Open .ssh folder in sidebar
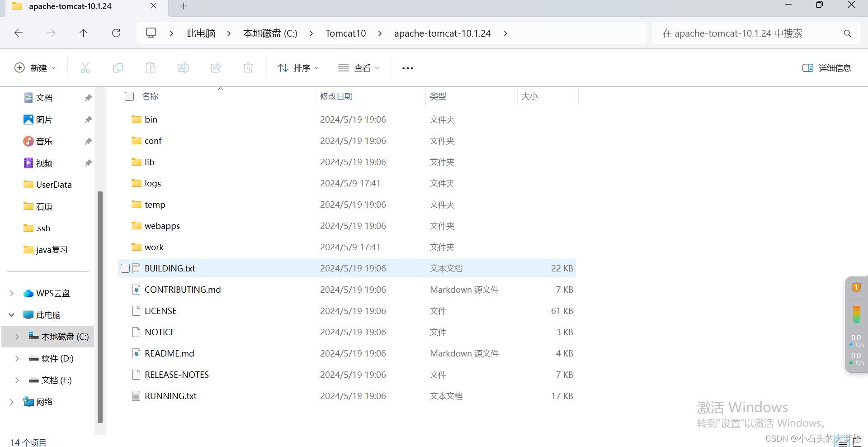 [x=37, y=228]
